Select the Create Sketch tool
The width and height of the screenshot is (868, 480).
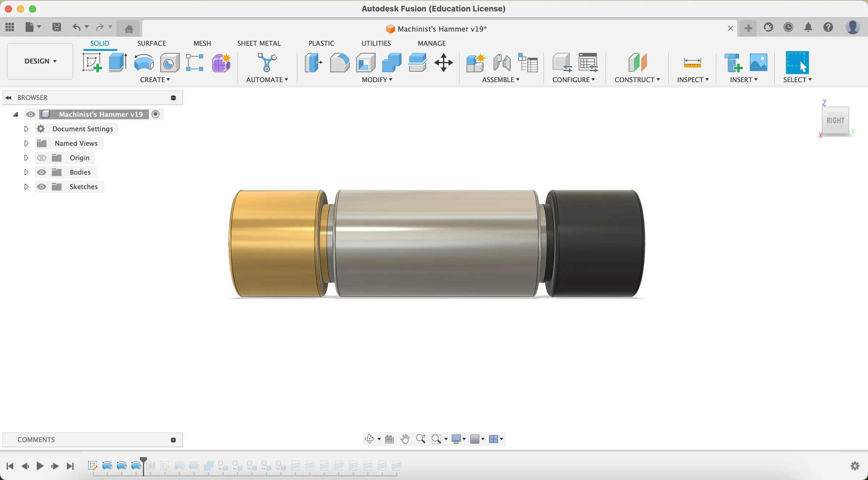coord(92,62)
